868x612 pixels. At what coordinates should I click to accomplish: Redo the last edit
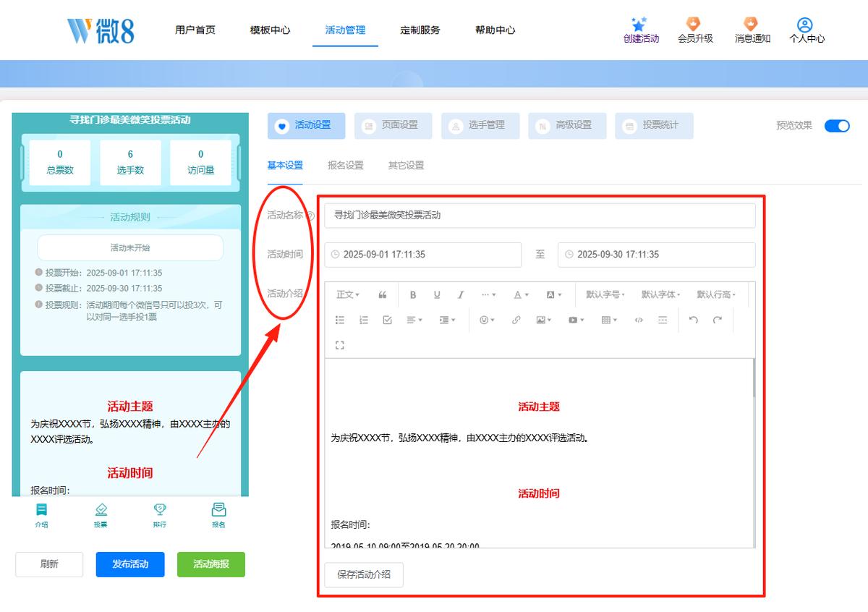point(718,320)
